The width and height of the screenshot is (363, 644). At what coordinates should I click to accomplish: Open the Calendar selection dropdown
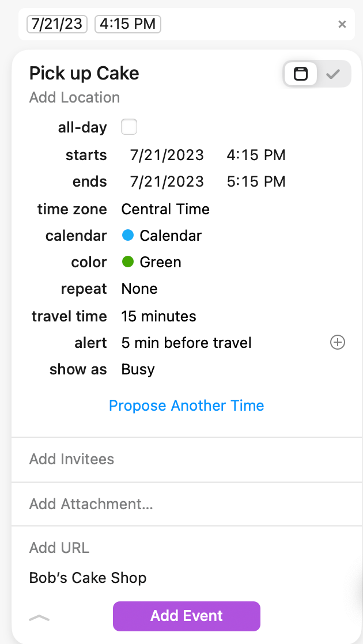162,236
